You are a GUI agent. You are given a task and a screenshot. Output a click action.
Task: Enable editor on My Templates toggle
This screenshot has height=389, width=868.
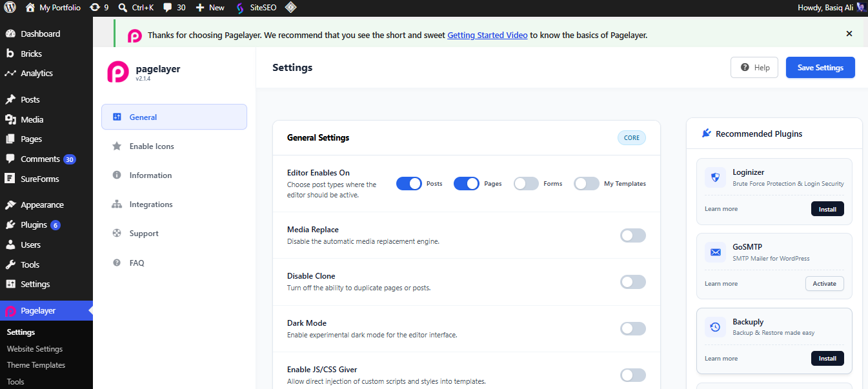[587, 183]
